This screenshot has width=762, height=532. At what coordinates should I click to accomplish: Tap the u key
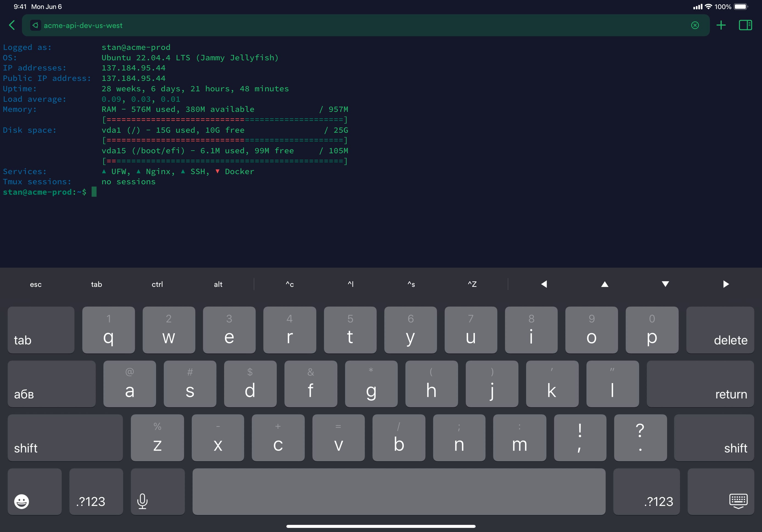[471, 330]
